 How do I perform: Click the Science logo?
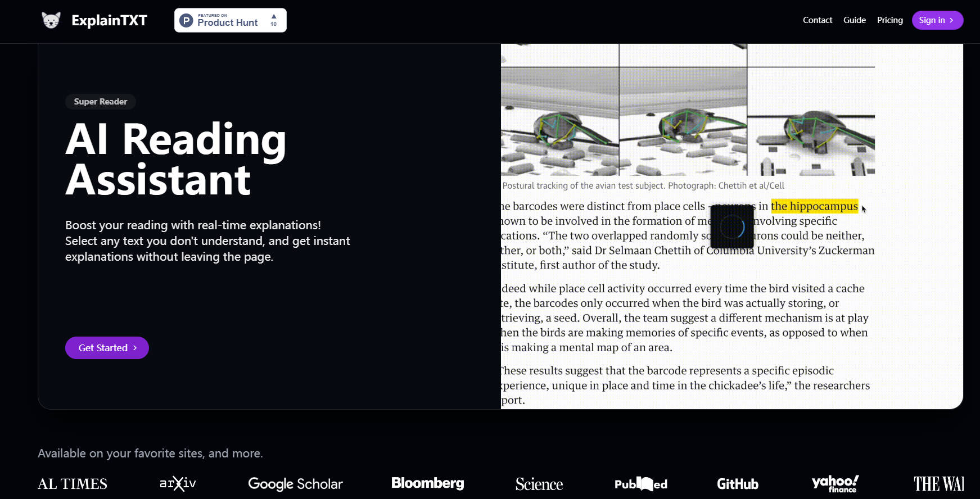tap(539, 484)
